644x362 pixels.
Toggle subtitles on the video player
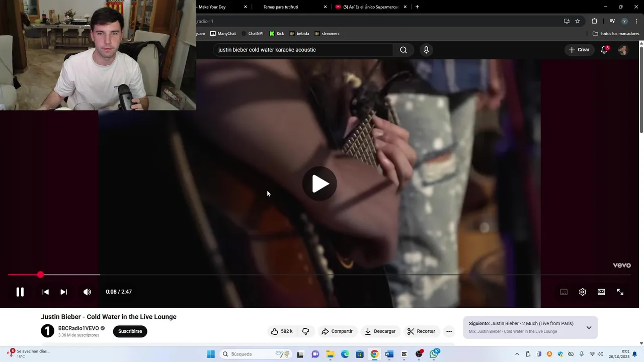pyautogui.click(x=563, y=292)
